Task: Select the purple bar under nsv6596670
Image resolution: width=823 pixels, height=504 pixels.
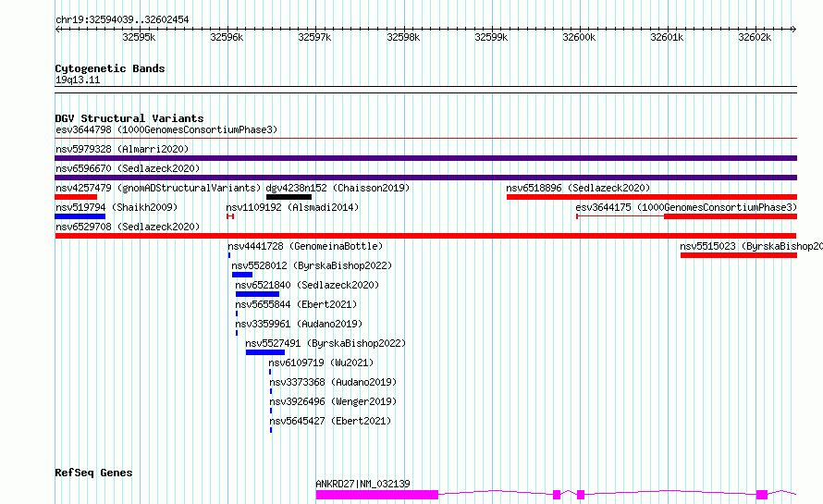Action: tap(425, 178)
